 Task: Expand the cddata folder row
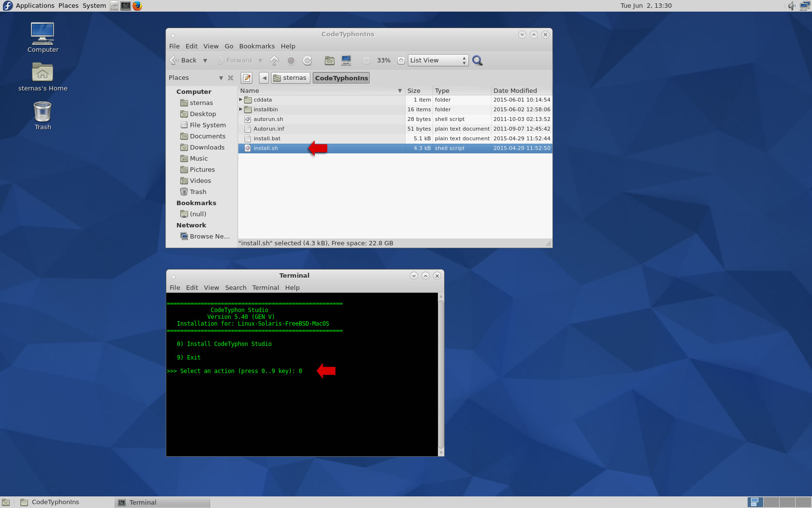point(241,100)
